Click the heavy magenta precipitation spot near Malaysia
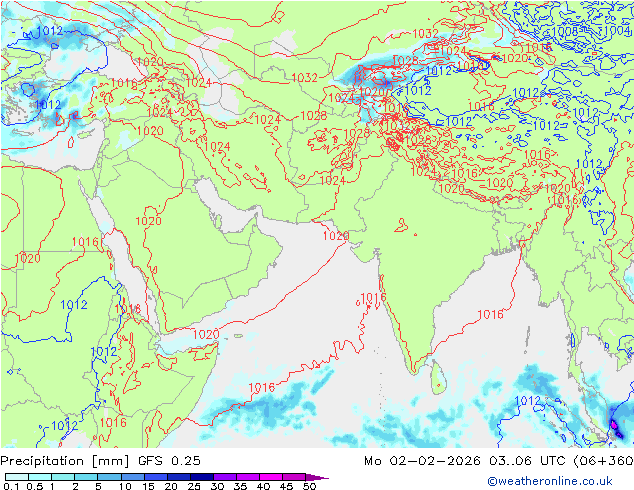 614,425
